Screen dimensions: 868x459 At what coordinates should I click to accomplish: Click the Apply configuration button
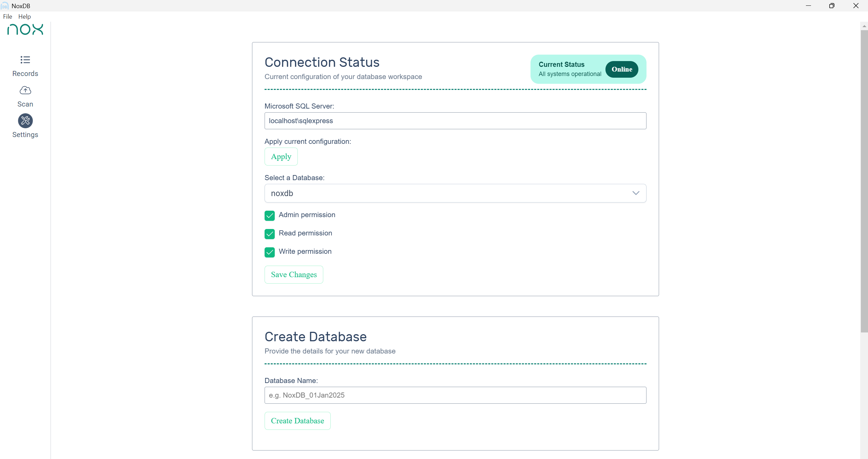point(281,156)
